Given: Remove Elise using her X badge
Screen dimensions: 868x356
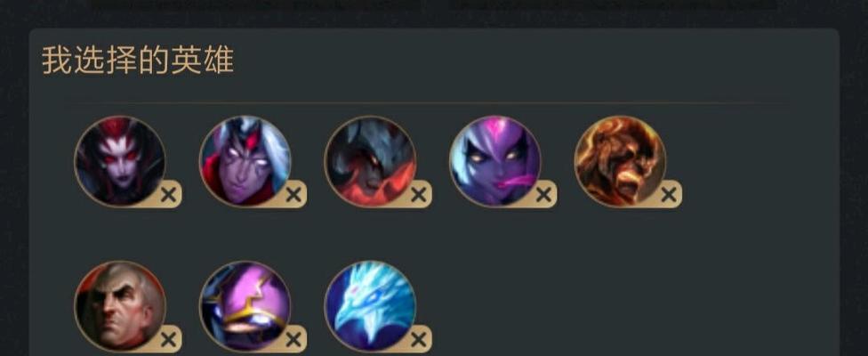Looking at the screenshot, I should (168, 194).
